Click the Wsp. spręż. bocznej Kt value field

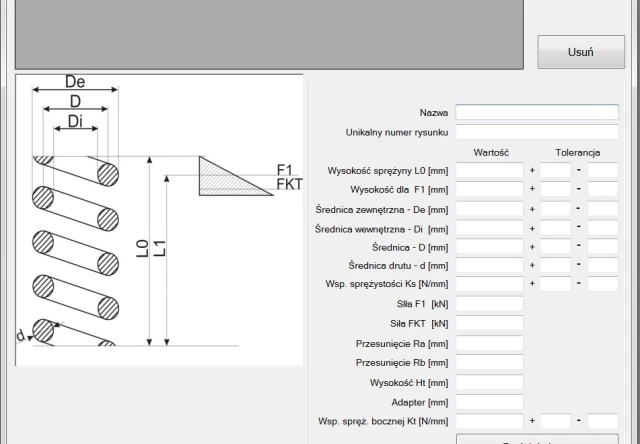click(x=489, y=421)
